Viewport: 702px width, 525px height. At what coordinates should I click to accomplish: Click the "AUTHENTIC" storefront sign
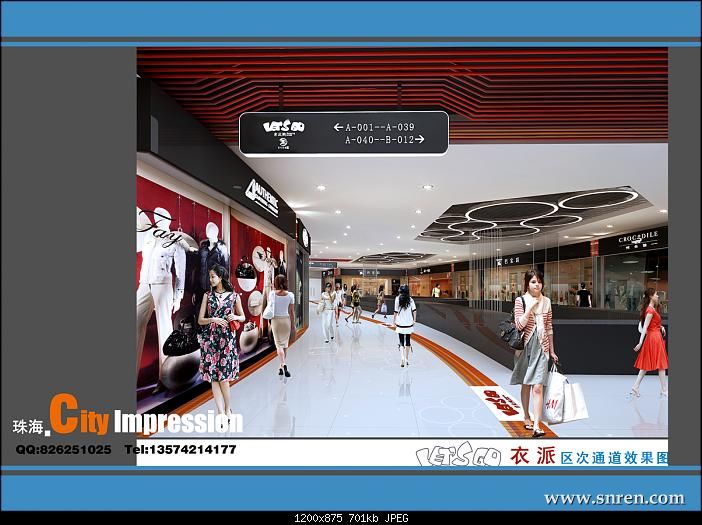[x=263, y=197]
